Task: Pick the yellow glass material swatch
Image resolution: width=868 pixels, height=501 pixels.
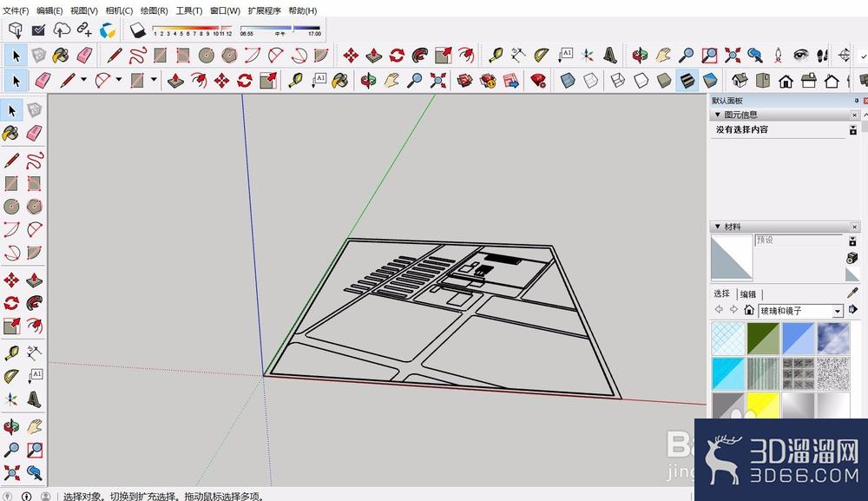Action: coord(763,405)
